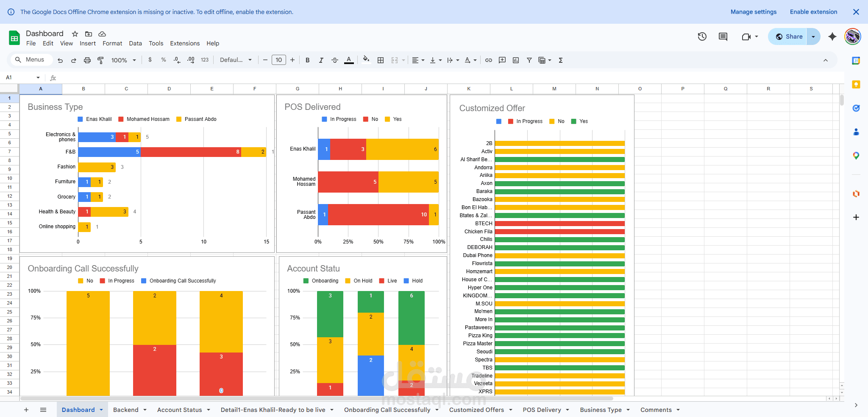Switch to the Account Status sheet tab

coord(180,410)
